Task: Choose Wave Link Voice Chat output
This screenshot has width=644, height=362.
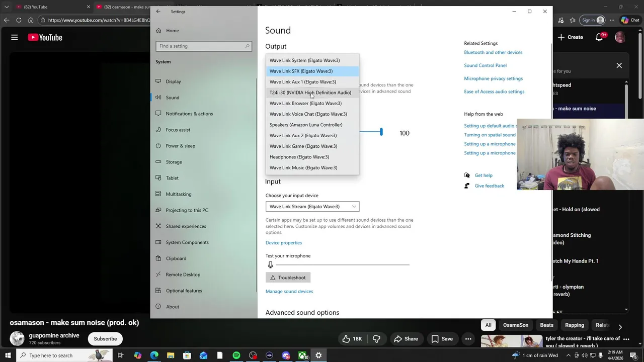Action: (x=312, y=114)
